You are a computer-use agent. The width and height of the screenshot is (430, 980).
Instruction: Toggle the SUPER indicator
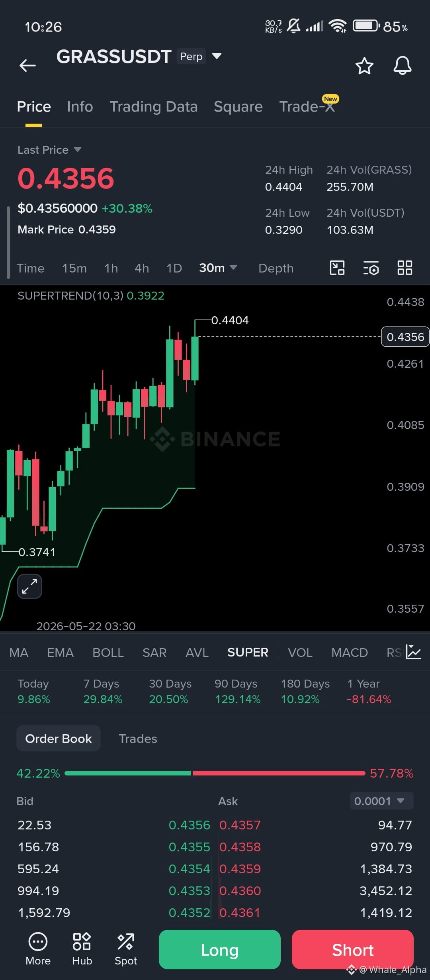tap(248, 653)
